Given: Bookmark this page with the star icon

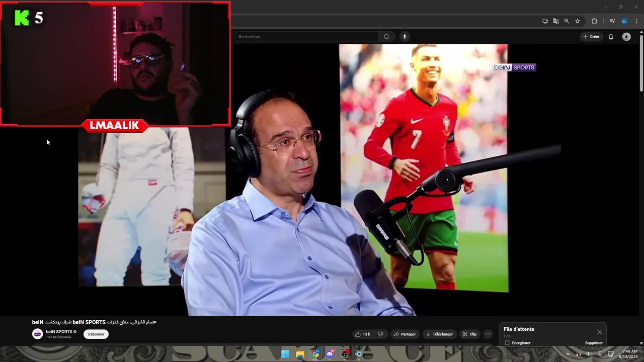Looking at the screenshot, I should coord(578,21).
